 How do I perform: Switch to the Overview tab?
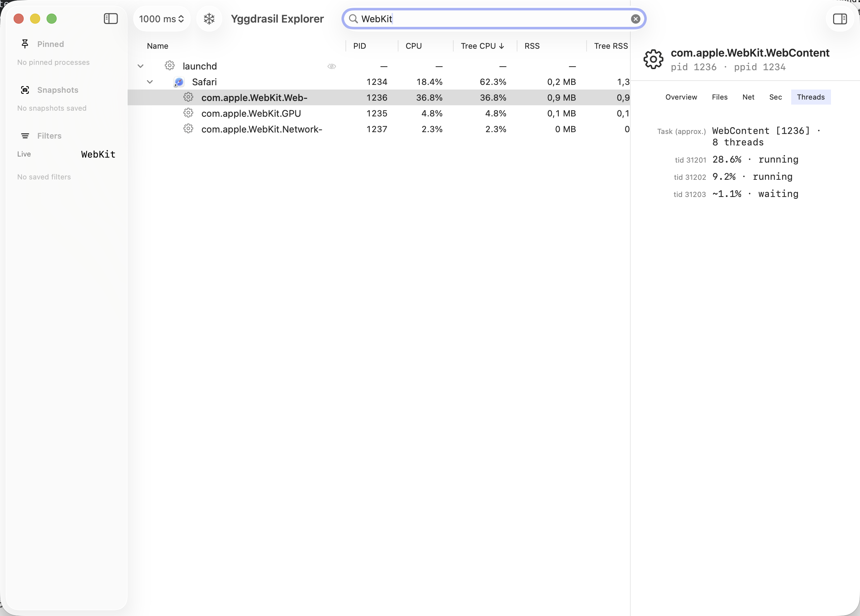pyautogui.click(x=681, y=97)
